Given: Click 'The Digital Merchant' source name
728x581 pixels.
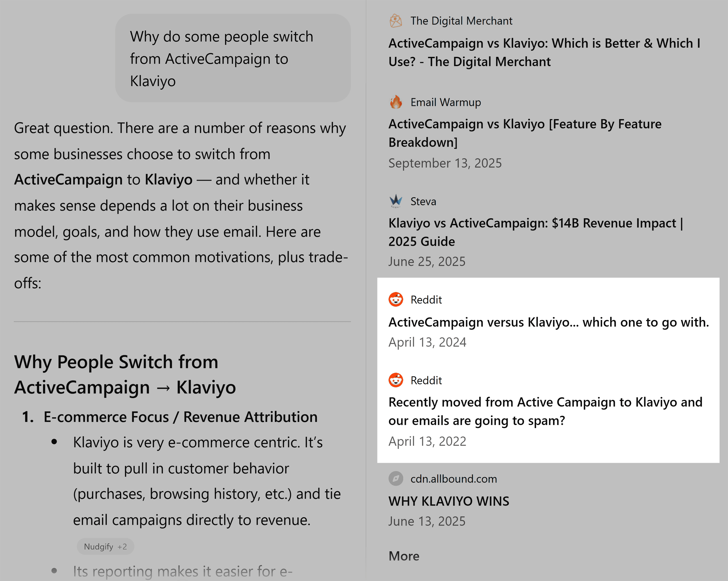Looking at the screenshot, I should [x=461, y=21].
